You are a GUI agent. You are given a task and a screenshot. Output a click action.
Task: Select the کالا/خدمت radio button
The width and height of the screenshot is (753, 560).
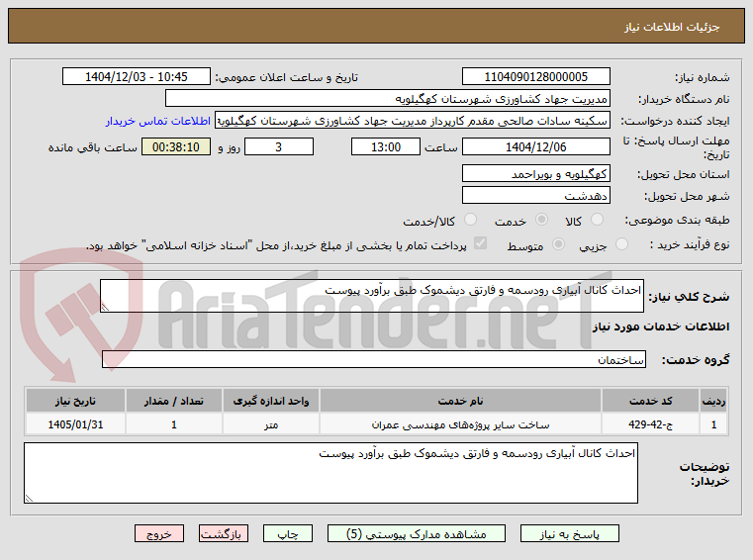[470, 220]
